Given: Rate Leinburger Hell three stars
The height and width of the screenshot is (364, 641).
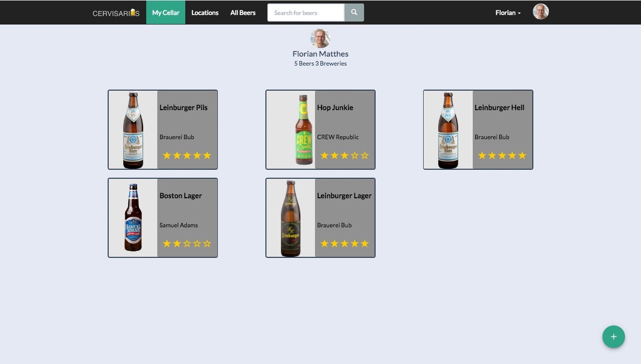Looking at the screenshot, I should (x=502, y=155).
